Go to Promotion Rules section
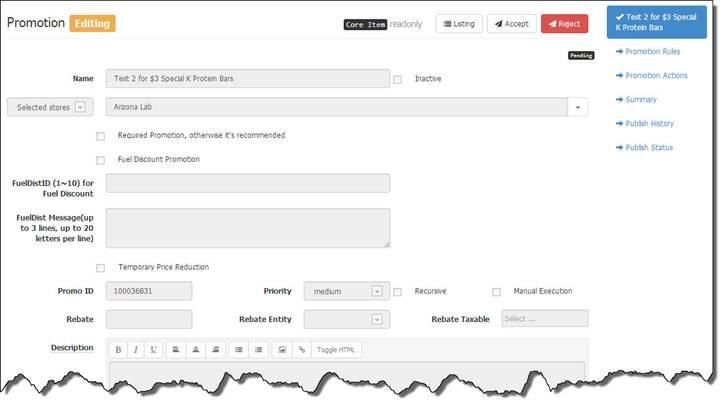This screenshot has width=723, height=415. click(651, 51)
